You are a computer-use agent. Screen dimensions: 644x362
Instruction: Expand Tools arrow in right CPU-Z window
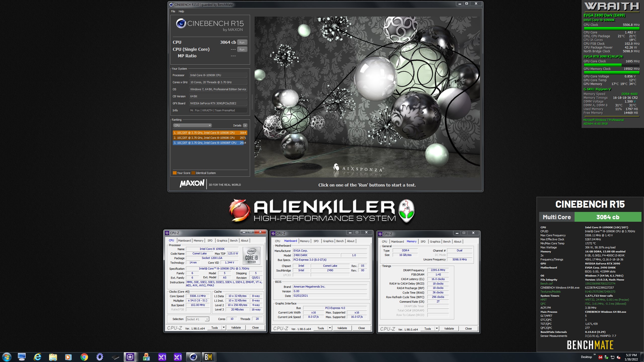coord(436,329)
